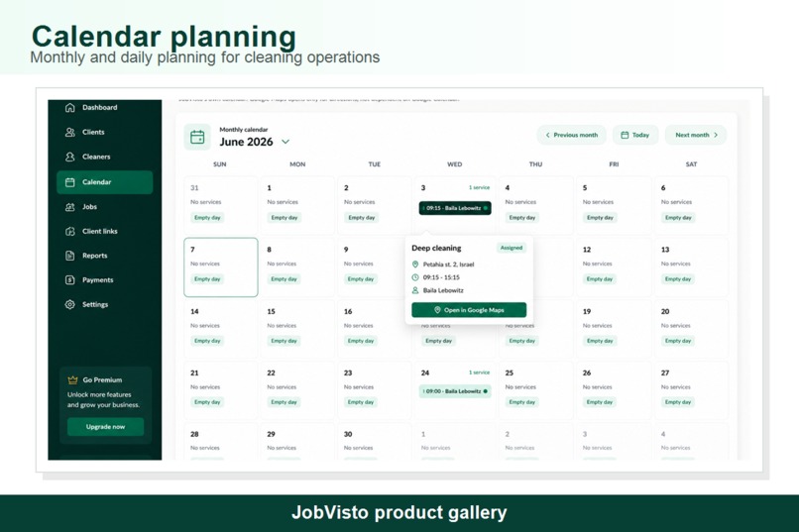This screenshot has width=799, height=532.
Task: Click the Next month button
Action: (x=696, y=135)
